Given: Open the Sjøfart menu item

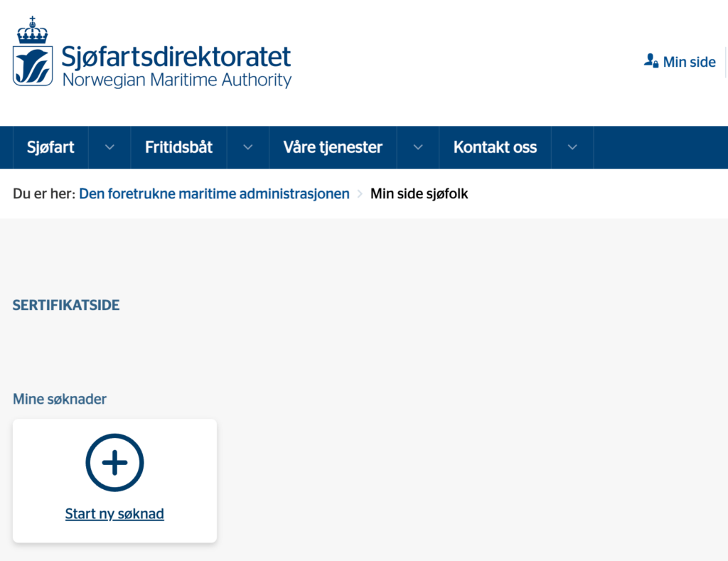Looking at the screenshot, I should (x=50, y=147).
